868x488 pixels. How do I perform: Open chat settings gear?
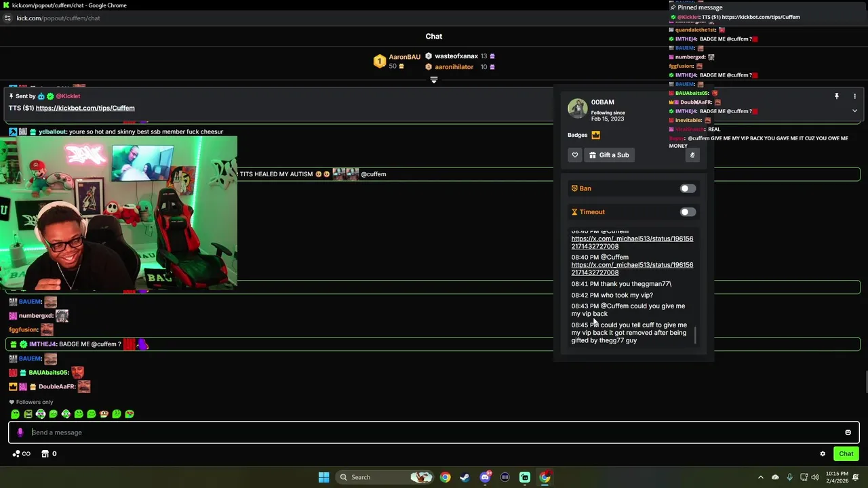pos(823,454)
